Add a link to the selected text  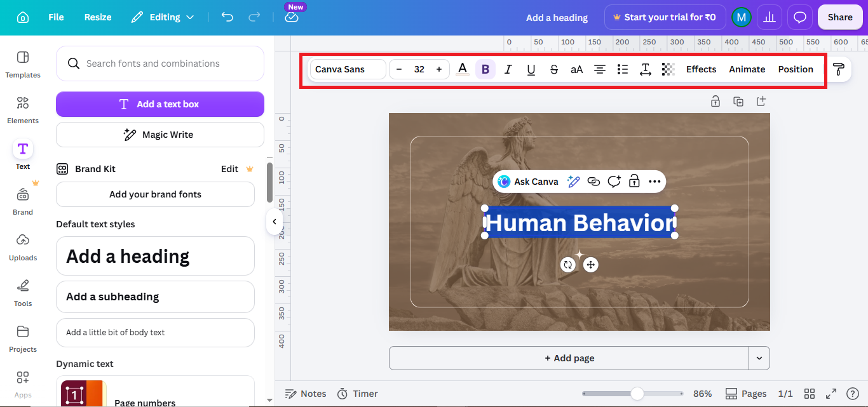coord(593,182)
